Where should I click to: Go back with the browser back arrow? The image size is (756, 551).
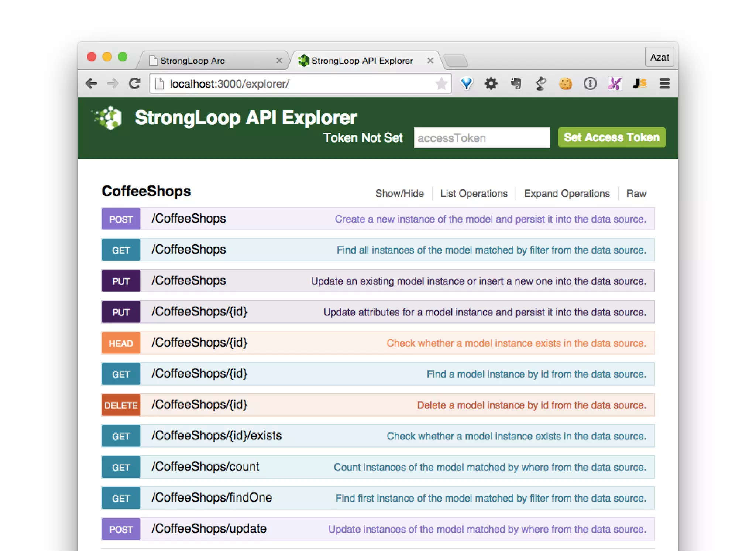tap(91, 84)
